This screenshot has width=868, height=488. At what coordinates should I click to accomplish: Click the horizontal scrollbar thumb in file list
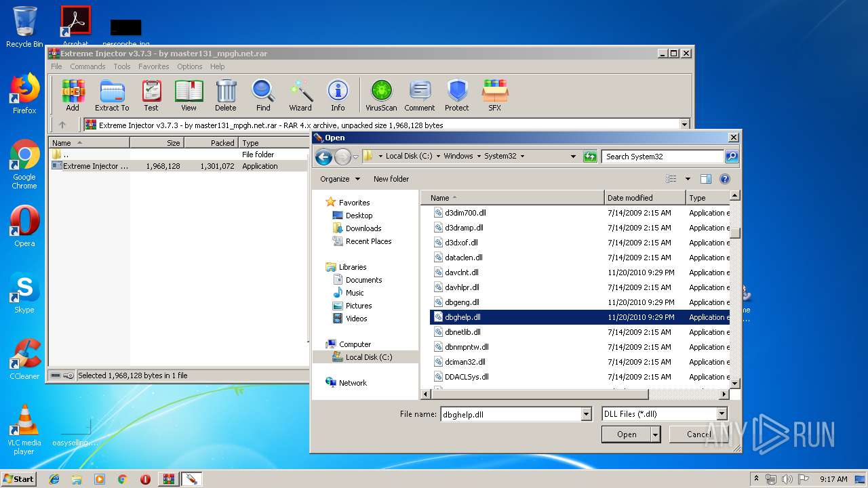[x=540, y=394]
